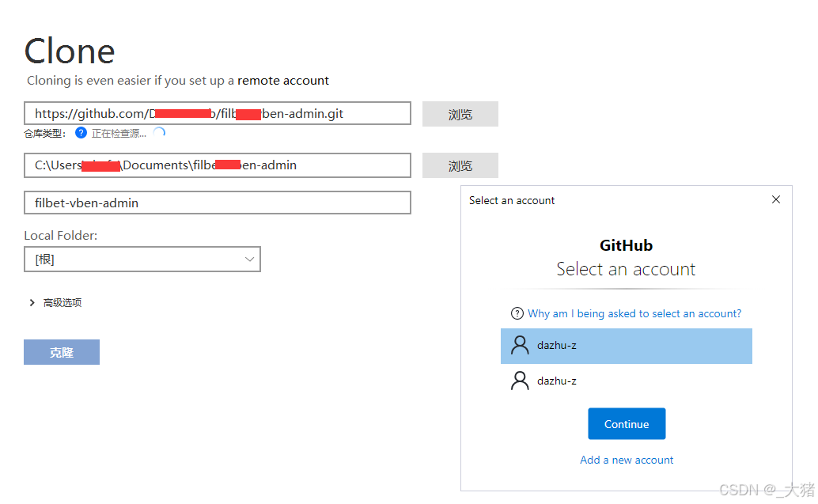This screenshot has width=818, height=504.
Task: Click the C:\Users destination path input field
Action: tap(218, 165)
